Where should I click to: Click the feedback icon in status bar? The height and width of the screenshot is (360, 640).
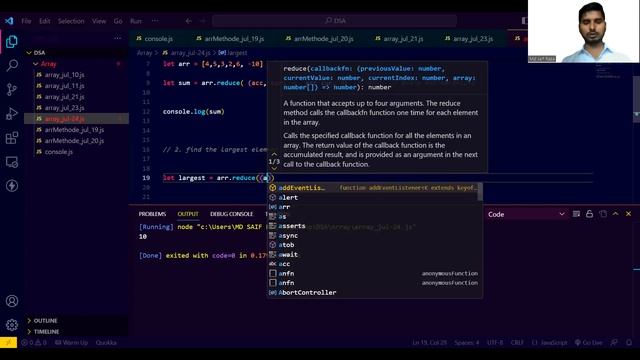coord(614,342)
